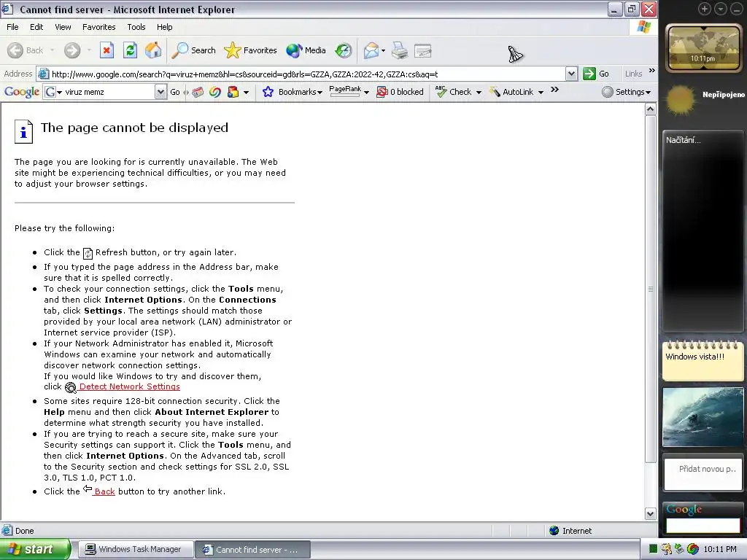
Task: Open the Google G search-type dropdown
Action: coord(53,92)
